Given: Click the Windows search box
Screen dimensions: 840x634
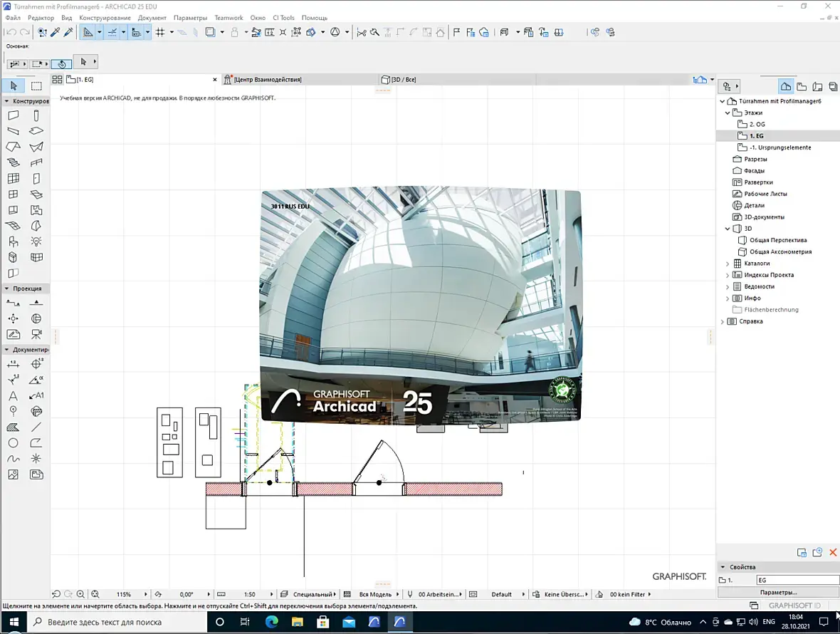Looking at the screenshot, I should point(117,622).
